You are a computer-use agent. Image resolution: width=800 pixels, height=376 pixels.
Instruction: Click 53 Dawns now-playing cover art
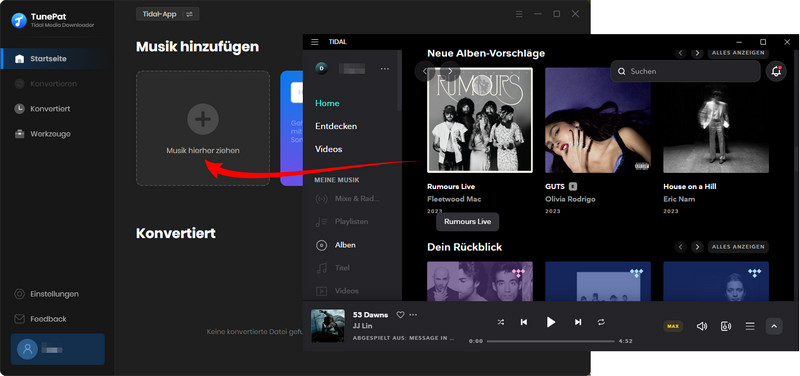[328, 326]
